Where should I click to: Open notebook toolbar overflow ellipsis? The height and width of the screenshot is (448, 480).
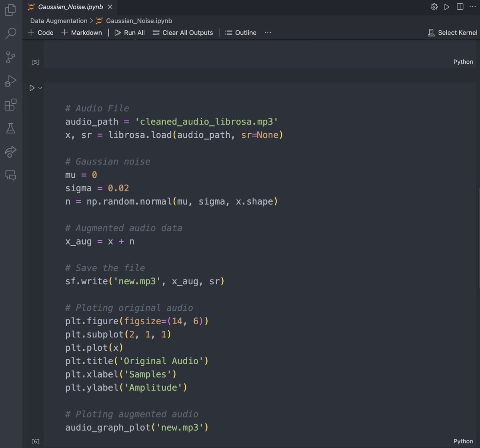pyautogui.click(x=268, y=33)
